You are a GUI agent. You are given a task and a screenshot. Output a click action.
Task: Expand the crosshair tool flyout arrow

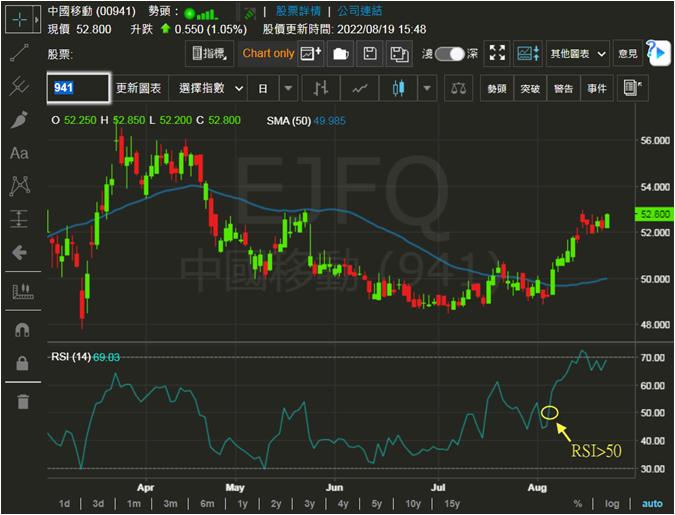click(37, 20)
